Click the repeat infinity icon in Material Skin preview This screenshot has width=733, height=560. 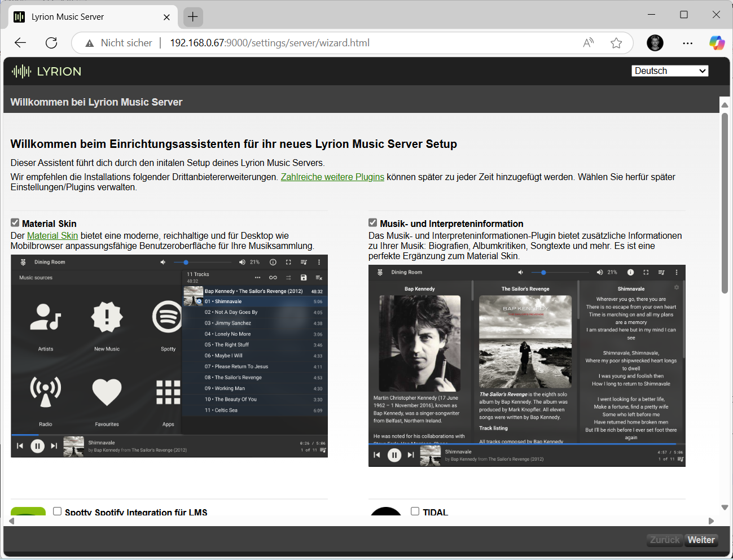pos(273,277)
